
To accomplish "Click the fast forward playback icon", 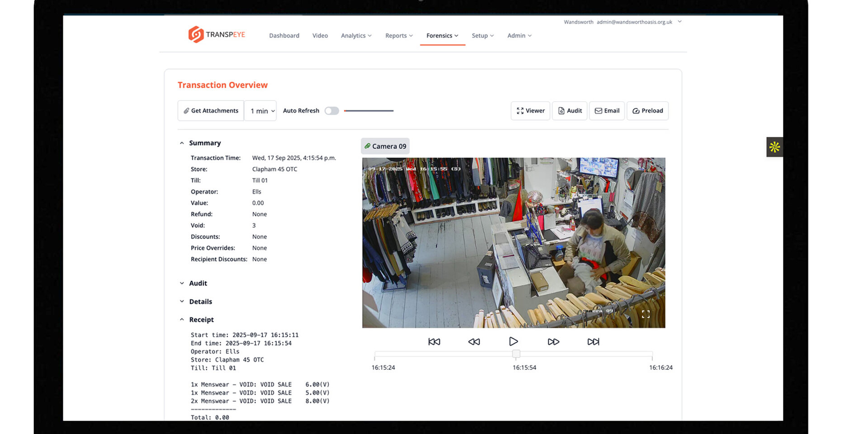I will [x=553, y=342].
